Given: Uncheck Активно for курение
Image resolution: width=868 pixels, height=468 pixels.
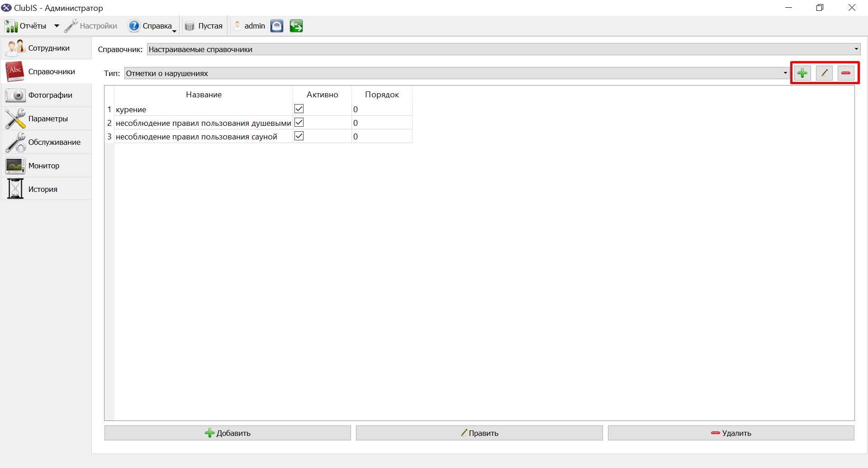Looking at the screenshot, I should point(299,109).
